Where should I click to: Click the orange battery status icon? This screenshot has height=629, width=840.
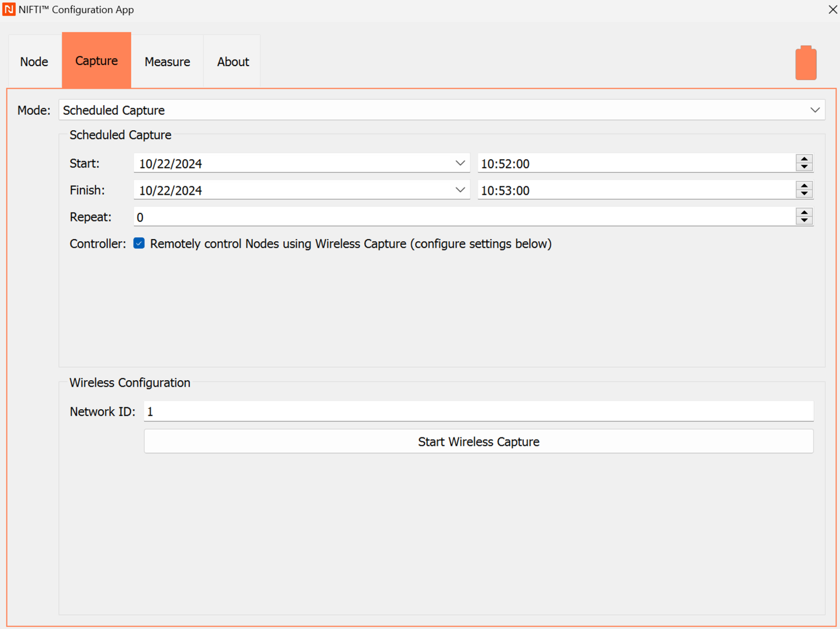tap(806, 63)
